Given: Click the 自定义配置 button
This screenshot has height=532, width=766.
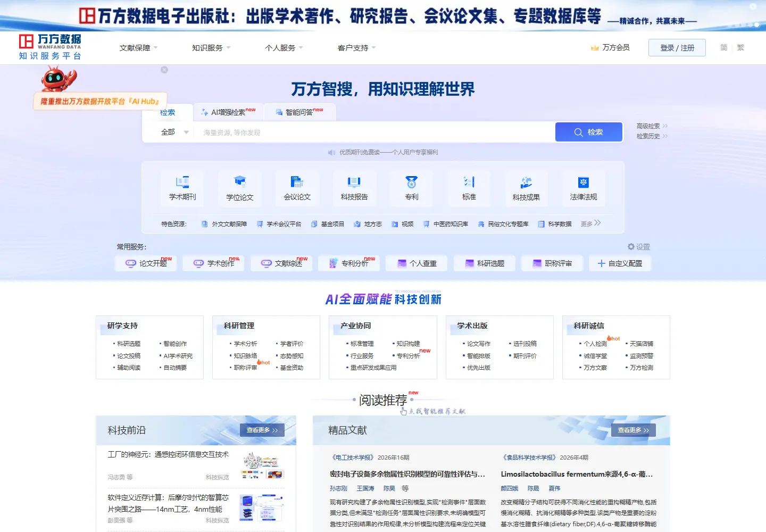Looking at the screenshot, I should [x=620, y=263].
